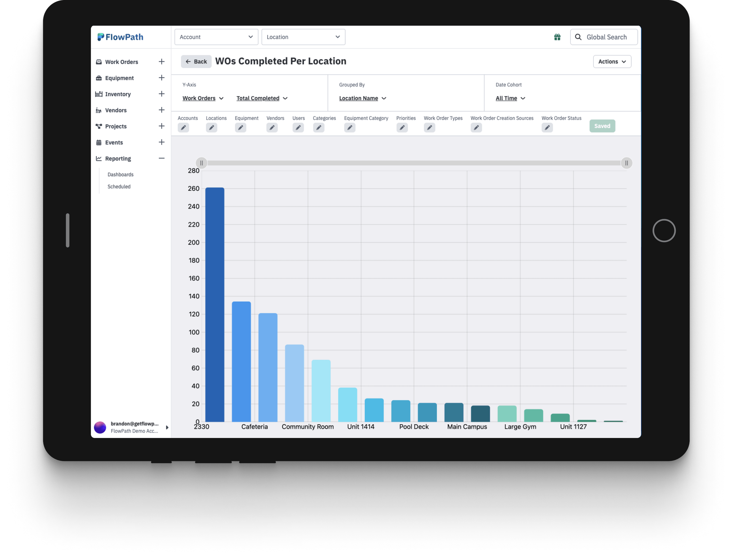Click the Saved button
Image resolution: width=733 pixels, height=560 pixels.
pos(602,126)
